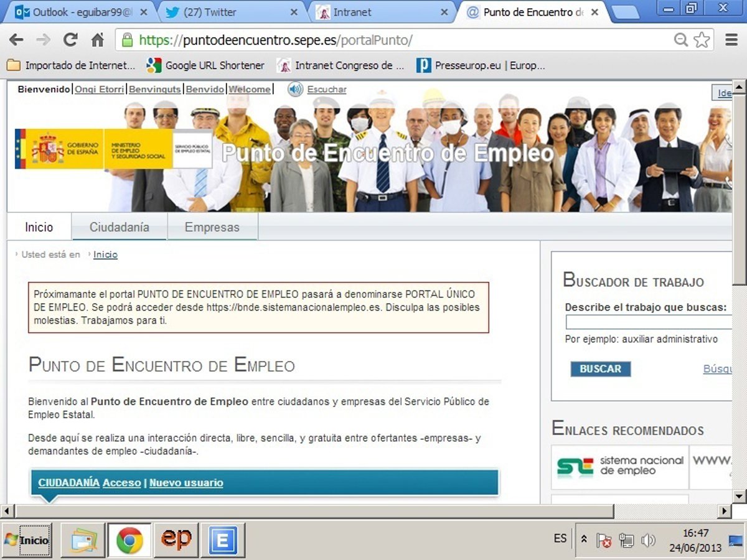The image size is (747, 560).
Task: Click the Windows Inicio start button
Action: [x=27, y=540]
